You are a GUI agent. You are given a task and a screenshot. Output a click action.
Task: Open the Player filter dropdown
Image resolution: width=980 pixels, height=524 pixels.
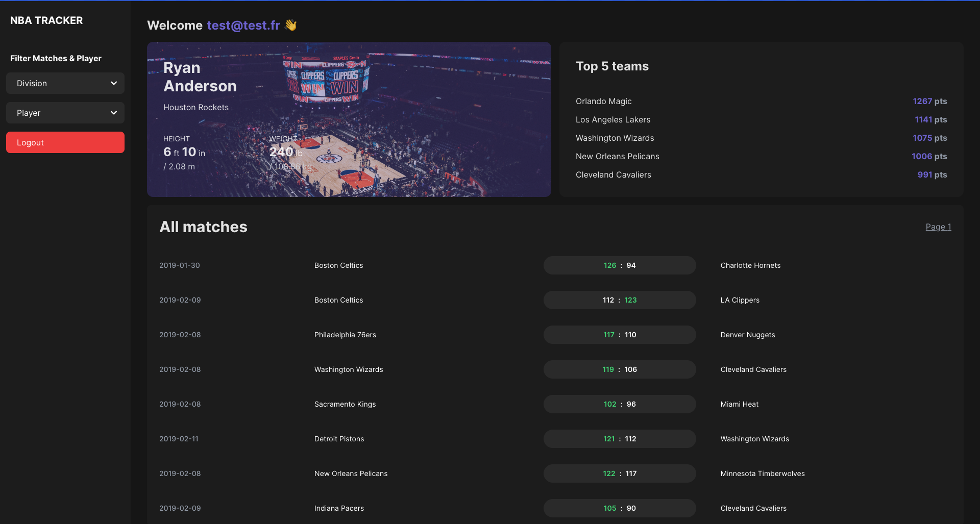(x=65, y=113)
